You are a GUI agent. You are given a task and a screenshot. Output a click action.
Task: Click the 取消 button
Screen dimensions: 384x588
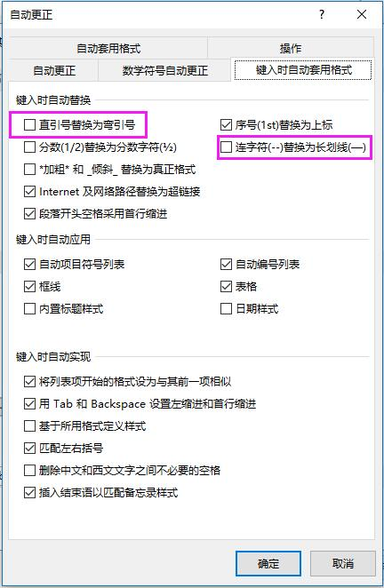point(343,563)
